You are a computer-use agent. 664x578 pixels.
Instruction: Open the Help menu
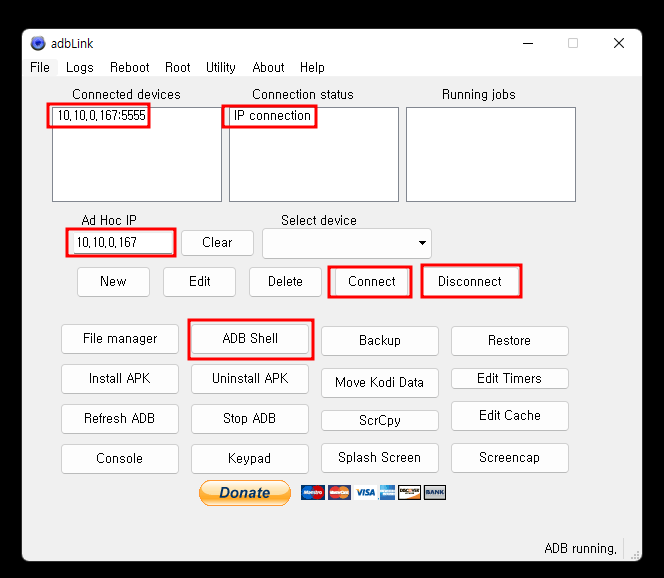tap(312, 67)
